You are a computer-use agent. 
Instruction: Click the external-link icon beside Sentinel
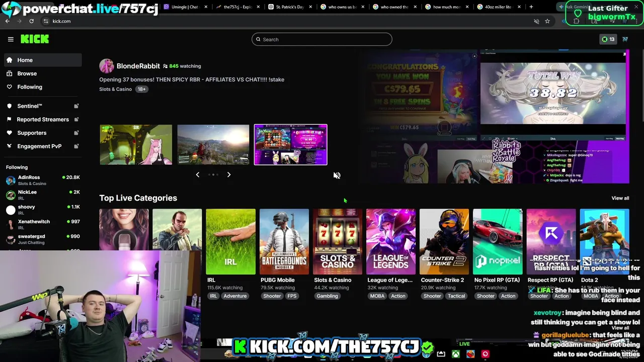click(76, 106)
